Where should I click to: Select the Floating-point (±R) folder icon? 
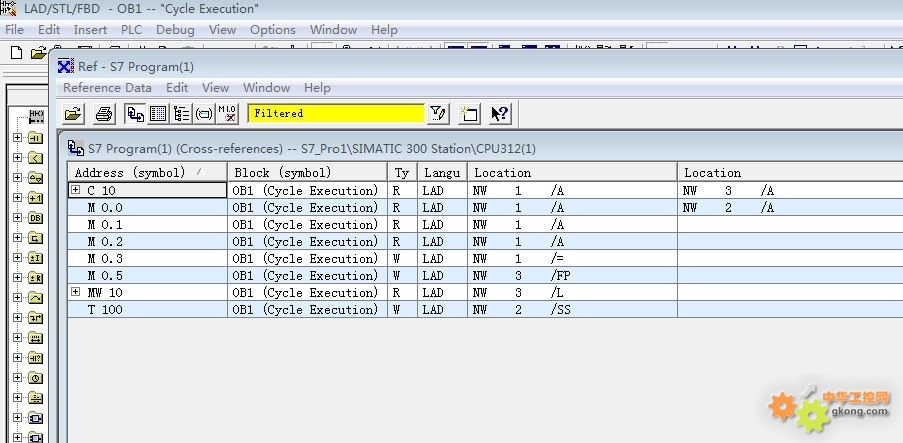click(36, 278)
